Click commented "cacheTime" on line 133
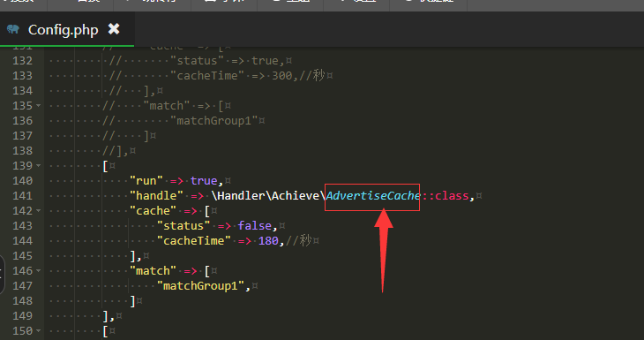Viewport: 644px width, 340px height. [207, 76]
